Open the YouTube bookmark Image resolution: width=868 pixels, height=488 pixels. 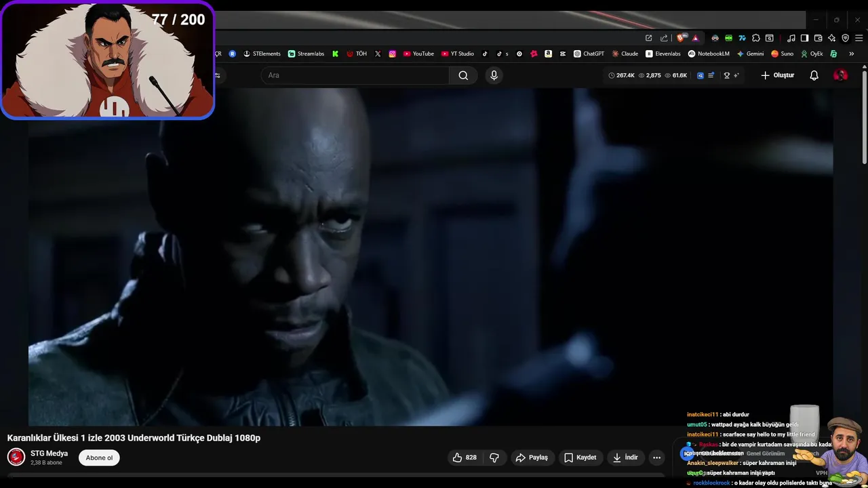418,54
